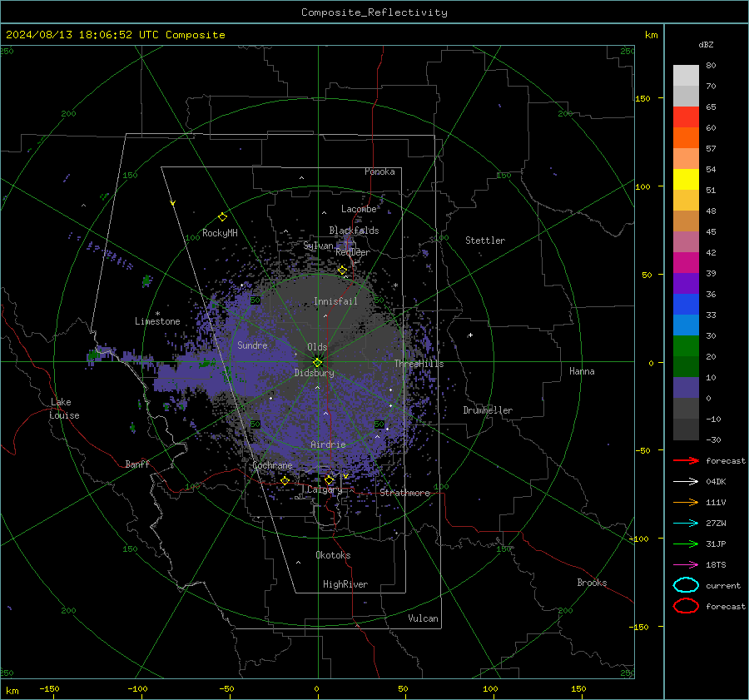The width and height of the screenshot is (749, 700).
Task: Click the yellow radar-center marker at Olds
Action: coord(317,362)
